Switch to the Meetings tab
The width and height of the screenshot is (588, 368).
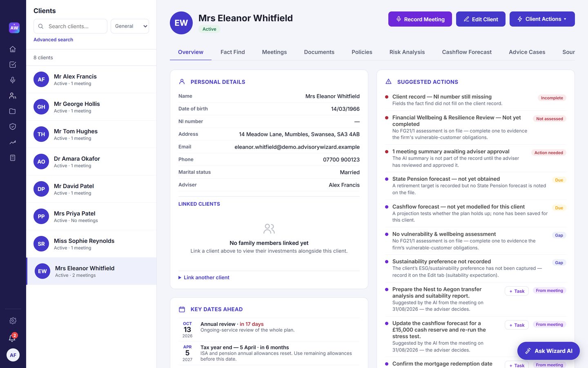[274, 52]
